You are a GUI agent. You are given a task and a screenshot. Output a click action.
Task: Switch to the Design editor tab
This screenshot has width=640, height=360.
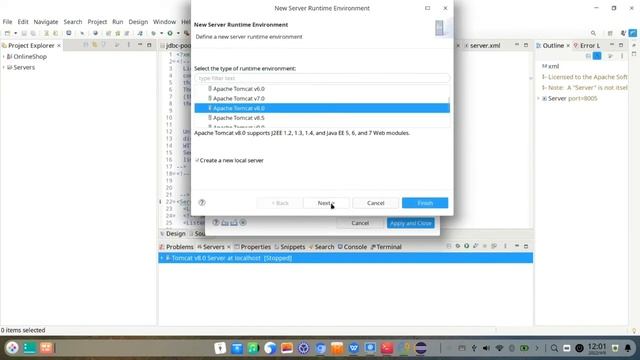click(x=173, y=233)
